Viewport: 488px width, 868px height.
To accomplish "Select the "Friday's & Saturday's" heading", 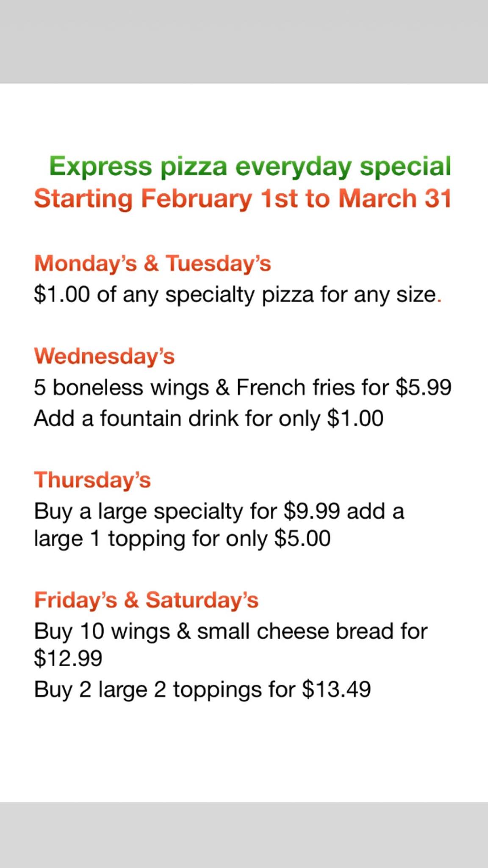I will (146, 600).
